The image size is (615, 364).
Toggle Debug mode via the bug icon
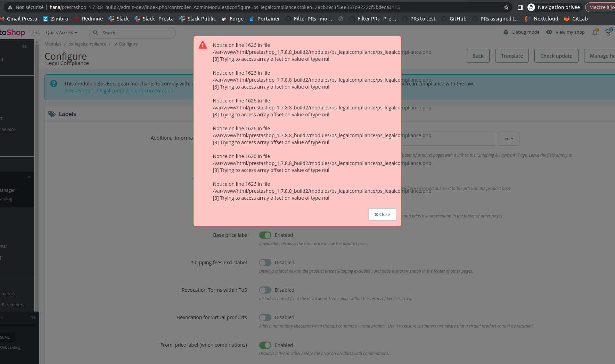(506, 32)
